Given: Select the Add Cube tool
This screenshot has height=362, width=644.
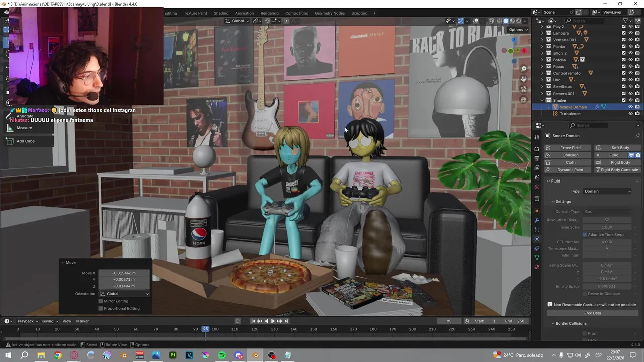Looking at the screenshot, I should [x=25, y=141].
